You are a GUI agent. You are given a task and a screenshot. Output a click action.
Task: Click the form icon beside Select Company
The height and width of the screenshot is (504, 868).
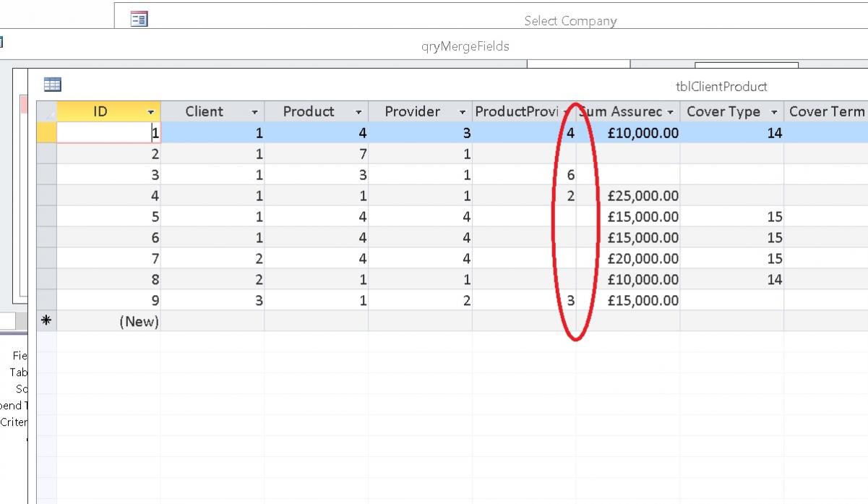(139, 20)
